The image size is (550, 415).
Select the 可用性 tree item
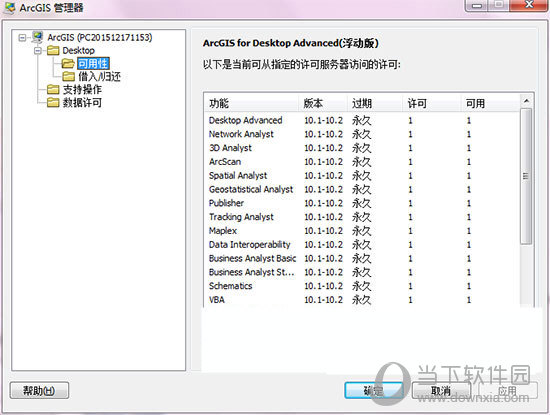pos(93,63)
